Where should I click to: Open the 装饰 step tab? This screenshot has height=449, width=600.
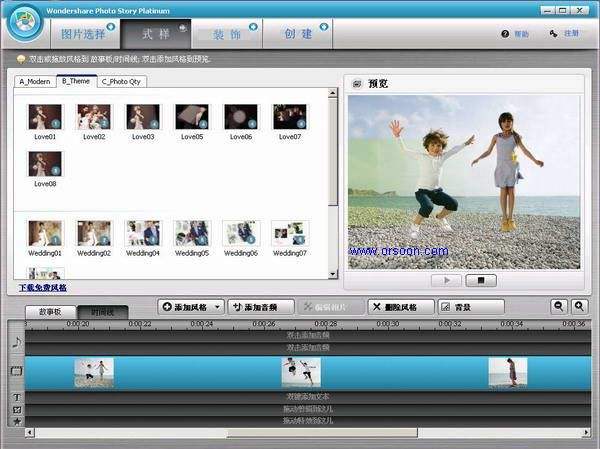pos(227,34)
